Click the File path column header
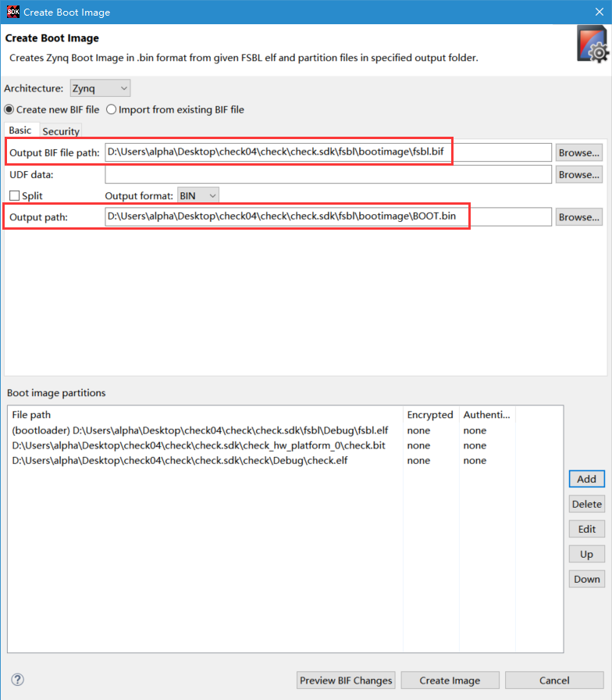Screen dimensions: 612x700 [x=205, y=415]
